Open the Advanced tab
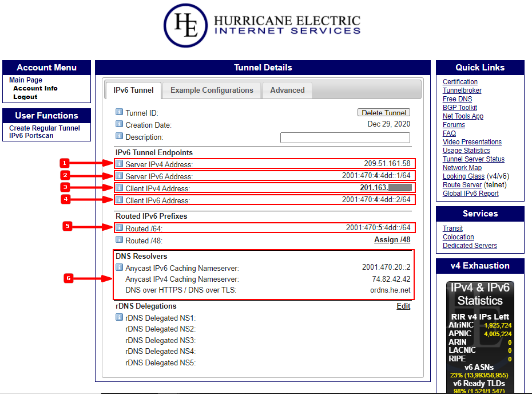 coord(287,90)
